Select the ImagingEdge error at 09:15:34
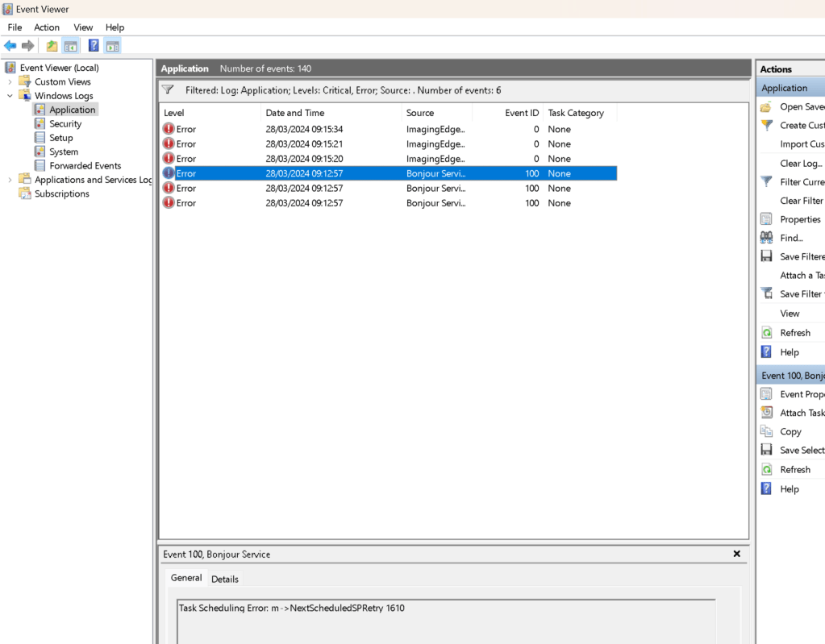 [x=388, y=129]
